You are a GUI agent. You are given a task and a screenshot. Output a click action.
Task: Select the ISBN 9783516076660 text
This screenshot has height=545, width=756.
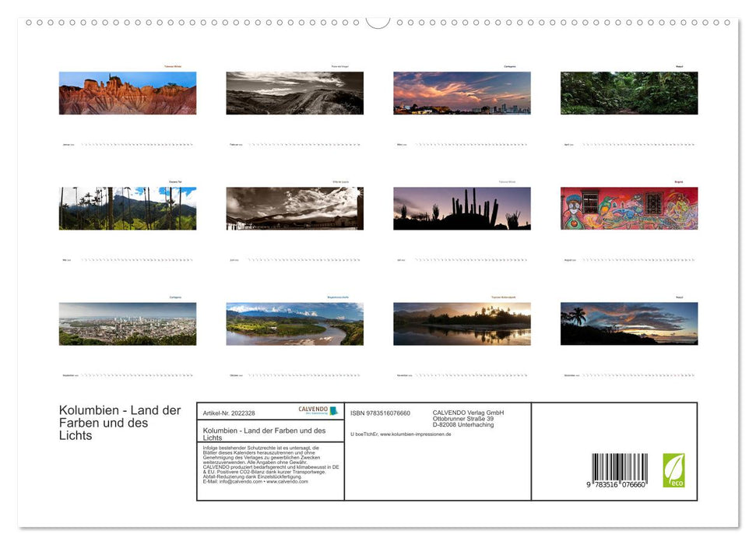pos(379,413)
